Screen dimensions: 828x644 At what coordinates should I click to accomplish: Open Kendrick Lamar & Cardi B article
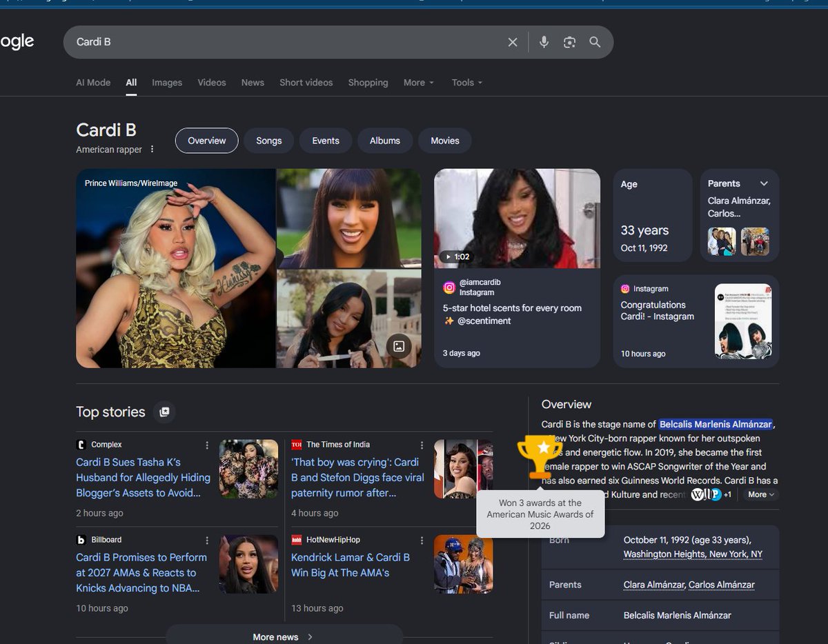tap(351, 565)
